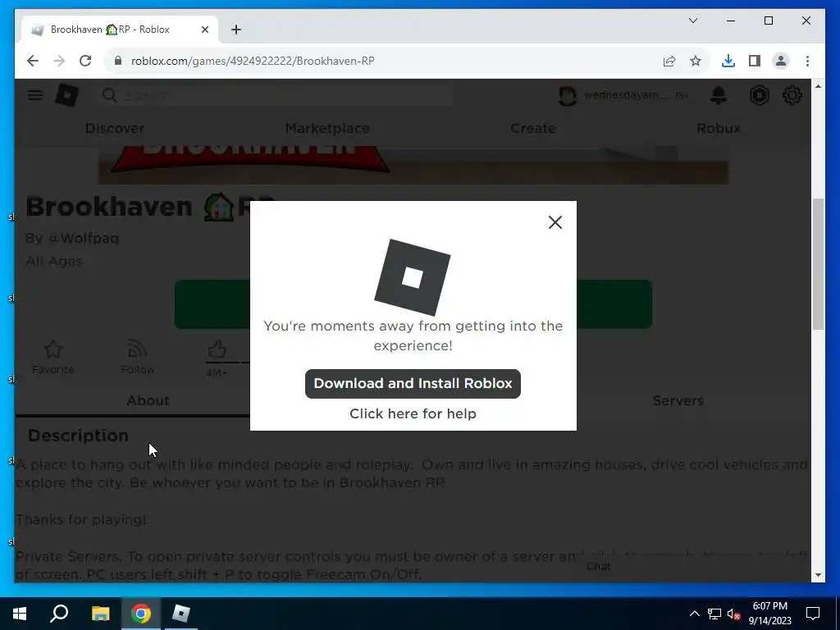Open the Robux menu item
Viewport: 840px width, 630px height.
coord(719,129)
